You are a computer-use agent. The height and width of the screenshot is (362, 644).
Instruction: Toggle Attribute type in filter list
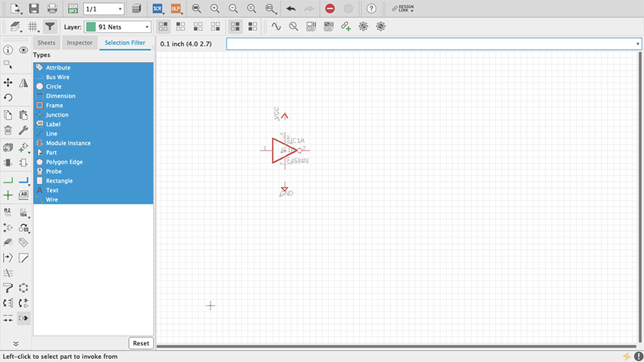tap(93, 67)
